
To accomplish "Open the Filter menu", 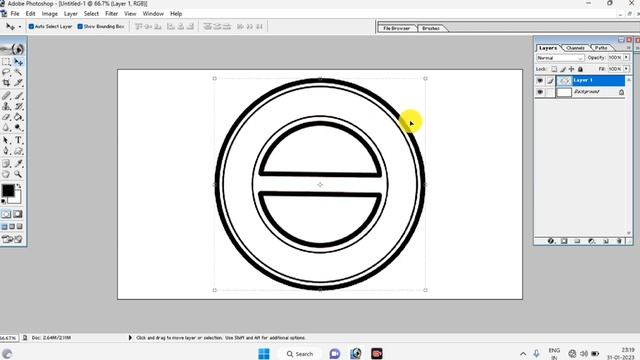I will 111,13.
